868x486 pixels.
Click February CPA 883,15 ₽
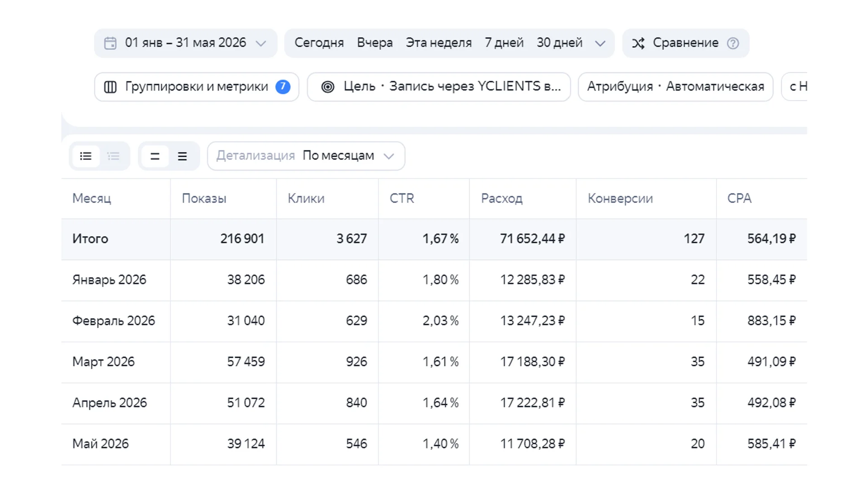point(772,321)
